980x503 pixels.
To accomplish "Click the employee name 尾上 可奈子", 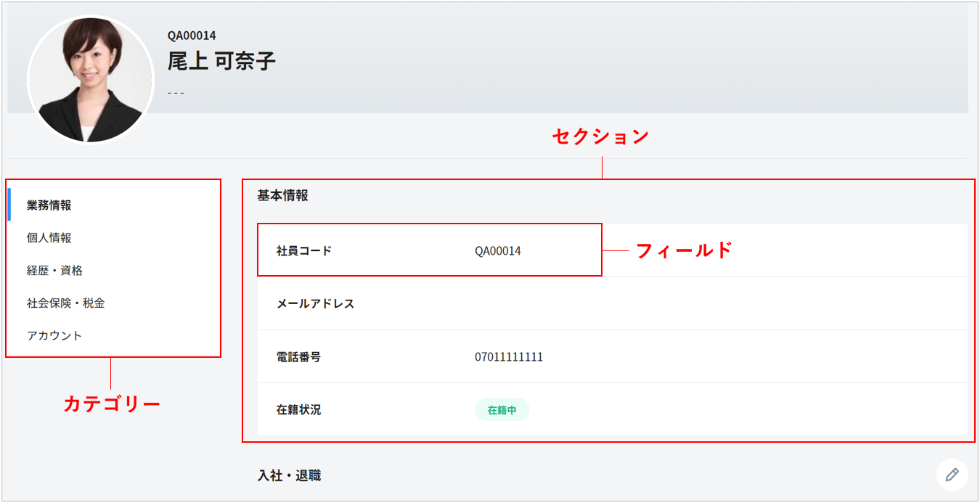I will (x=222, y=61).
